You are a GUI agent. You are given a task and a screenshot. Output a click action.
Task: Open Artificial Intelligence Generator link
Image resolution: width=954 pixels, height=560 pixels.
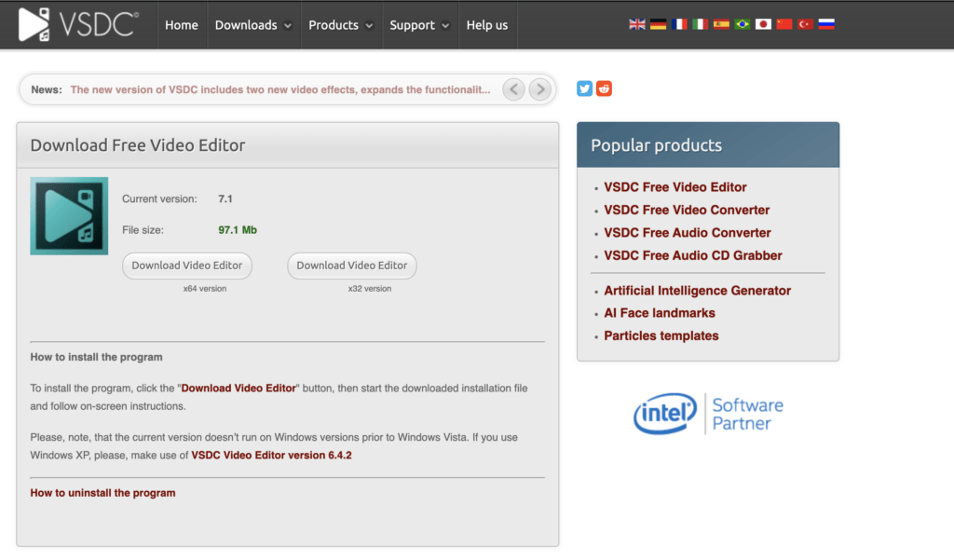coord(697,291)
